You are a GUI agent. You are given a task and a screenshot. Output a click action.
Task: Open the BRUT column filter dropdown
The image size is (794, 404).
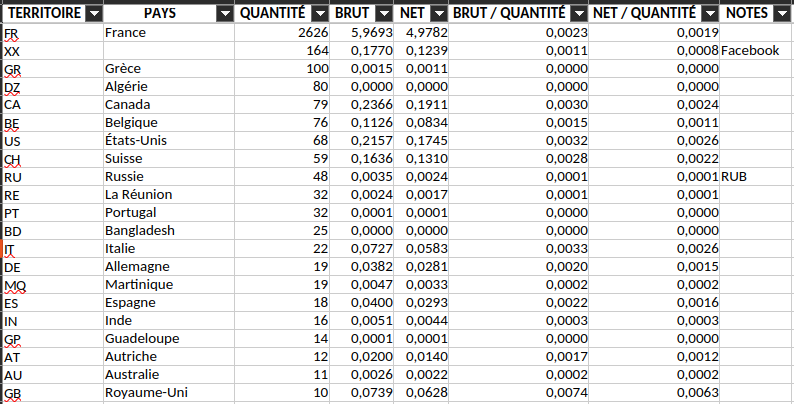[386, 14]
